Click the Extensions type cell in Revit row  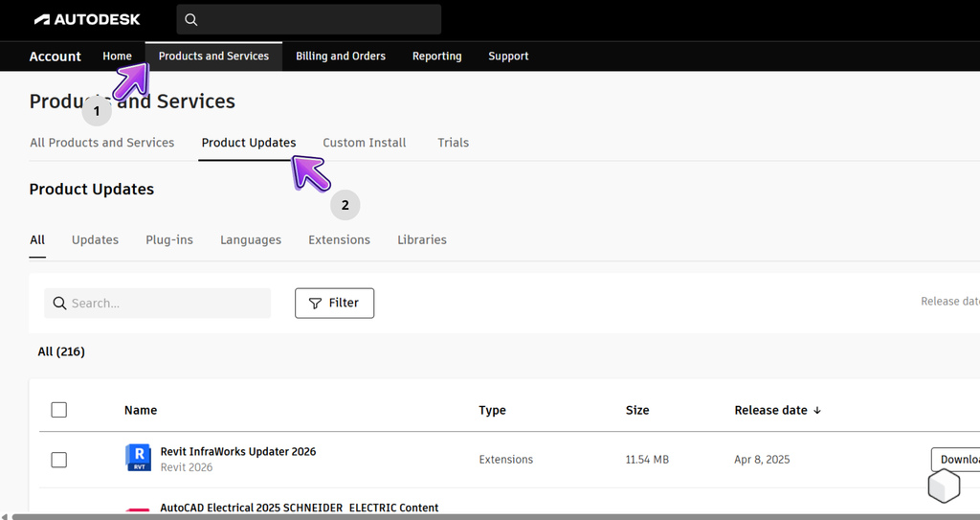pos(506,460)
